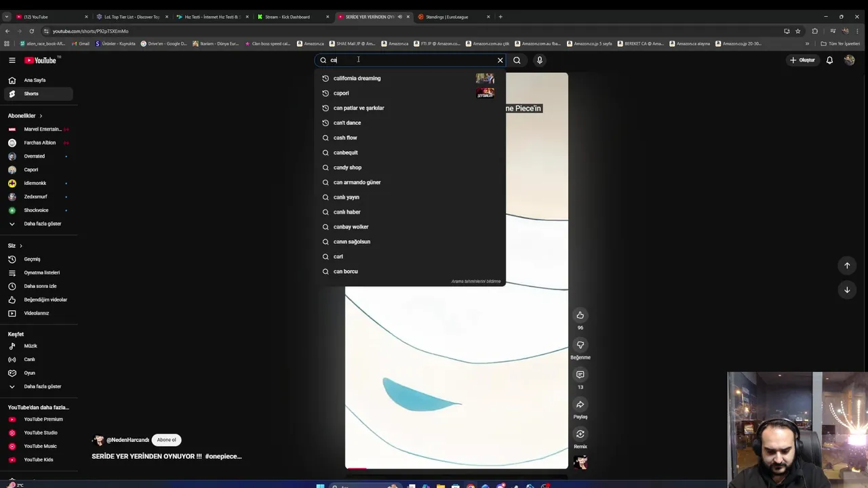868x488 pixels.
Task: Open the Siz section chevron
Action: [x=21, y=245]
